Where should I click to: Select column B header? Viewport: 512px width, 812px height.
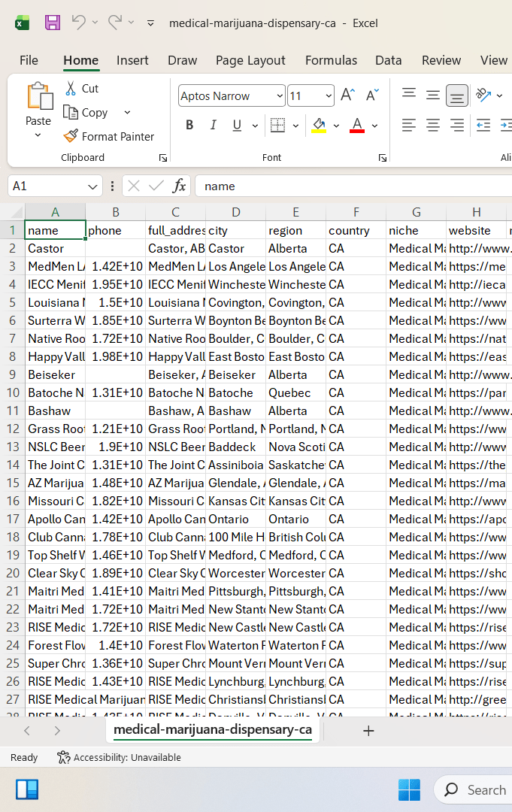116,212
